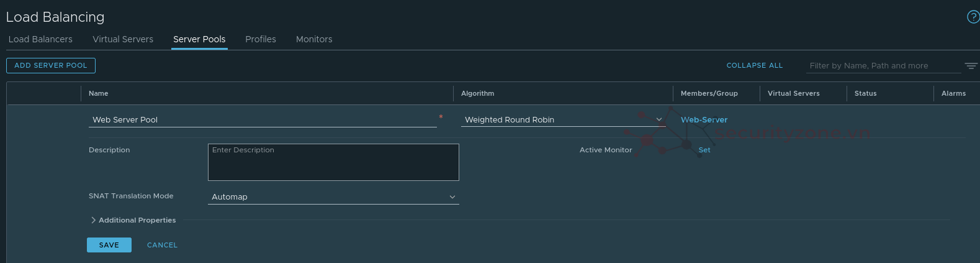980x263 pixels.
Task: Click Collapse All link
Action: (x=755, y=65)
